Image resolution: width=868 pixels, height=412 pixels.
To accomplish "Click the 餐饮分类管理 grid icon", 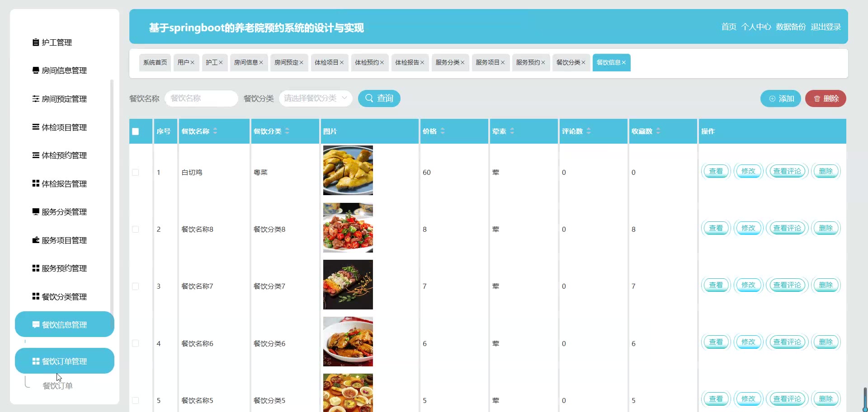I will click(36, 297).
